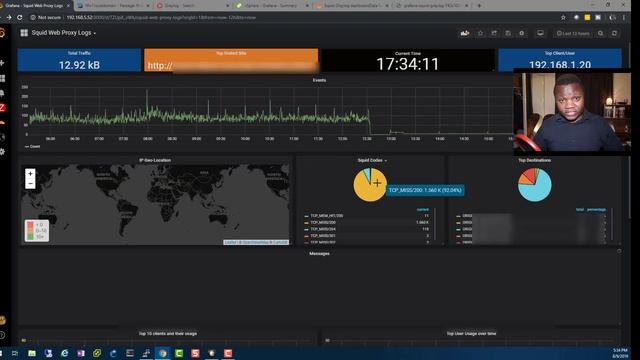Click the Events panel title

[x=319, y=80]
